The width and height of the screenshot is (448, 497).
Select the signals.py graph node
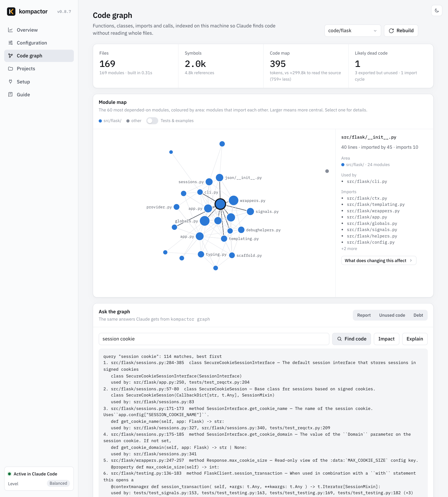pyautogui.click(x=250, y=211)
